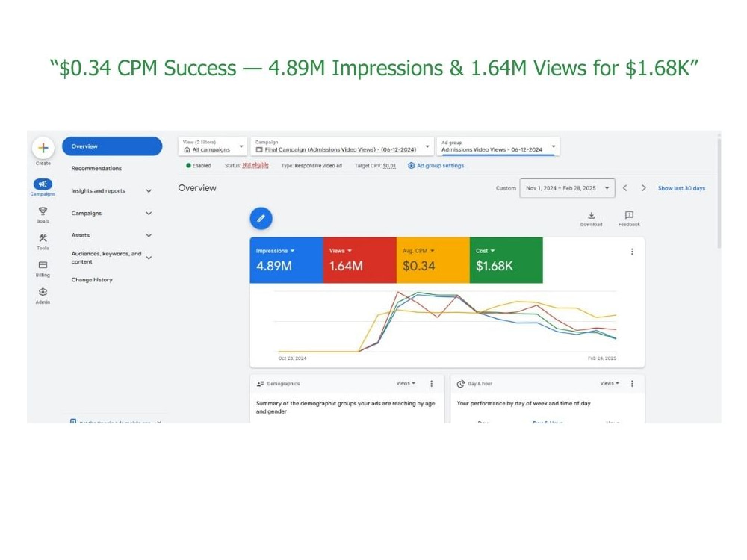Click the Not eligible status link
This screenshot has width=747, height=560.
255,165
